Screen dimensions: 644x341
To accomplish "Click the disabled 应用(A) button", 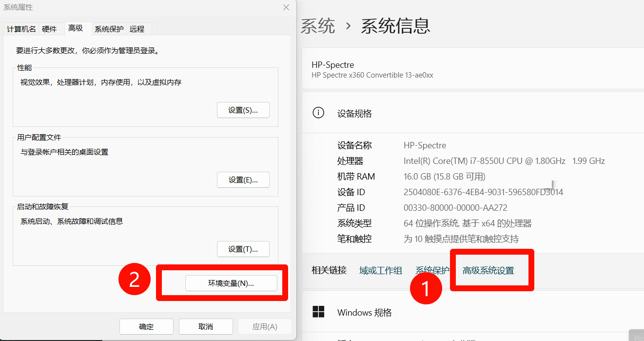I will pyautogui.click(x=265, y=326).
